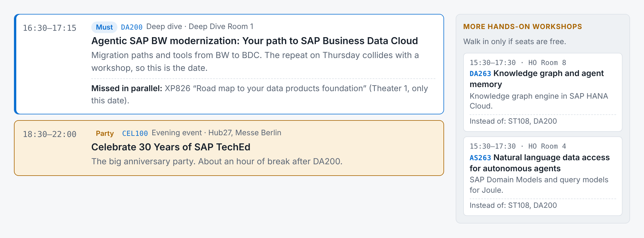Image resolution: width=644 pixels, height=238 pixels.
Task: Open the DA263 workshop code link
Action: [480, 74]
